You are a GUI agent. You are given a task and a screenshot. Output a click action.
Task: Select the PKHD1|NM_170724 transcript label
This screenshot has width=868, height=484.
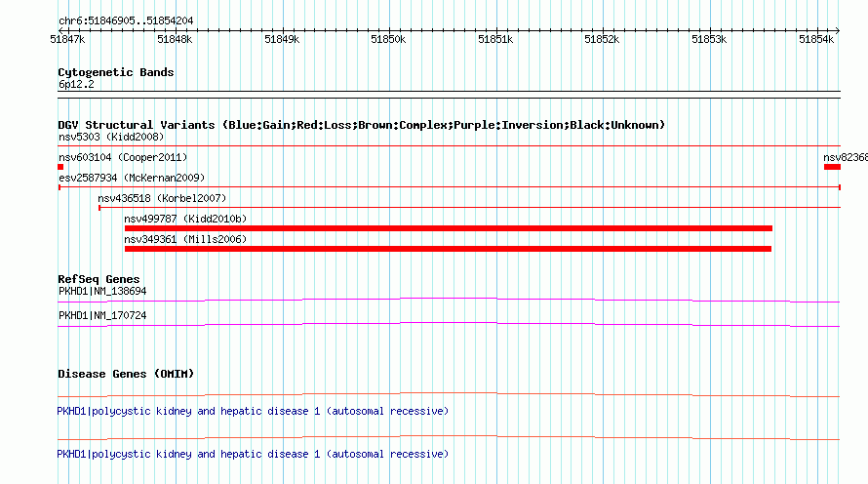102,315
